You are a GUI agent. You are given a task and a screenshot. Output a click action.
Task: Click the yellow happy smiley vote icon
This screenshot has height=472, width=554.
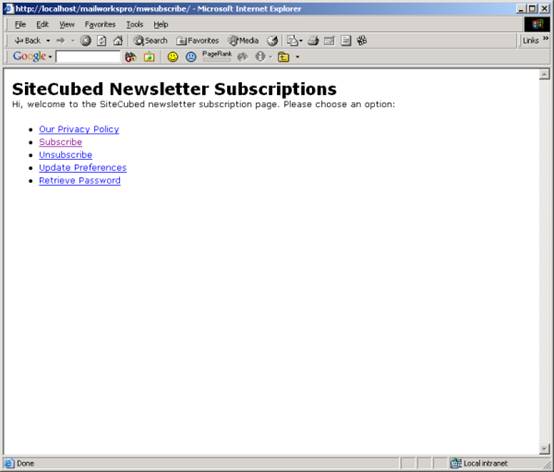tap(173, 57)
